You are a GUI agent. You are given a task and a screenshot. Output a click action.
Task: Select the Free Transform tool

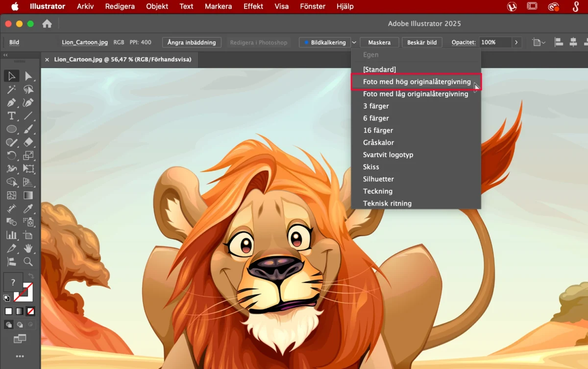28,169
